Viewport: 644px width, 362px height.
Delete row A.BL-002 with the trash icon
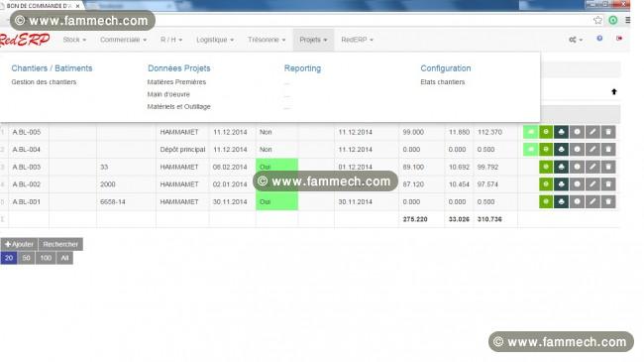(x=608, y=184)
